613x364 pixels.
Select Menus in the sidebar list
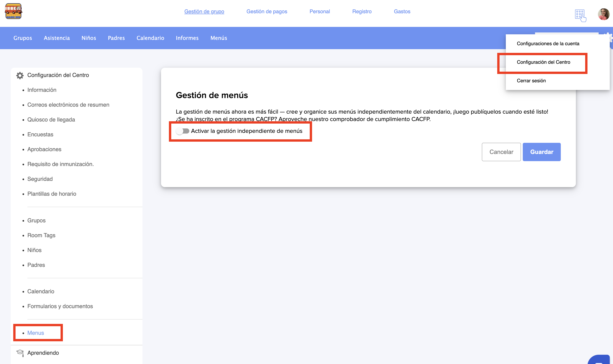(x=35, y=333)
